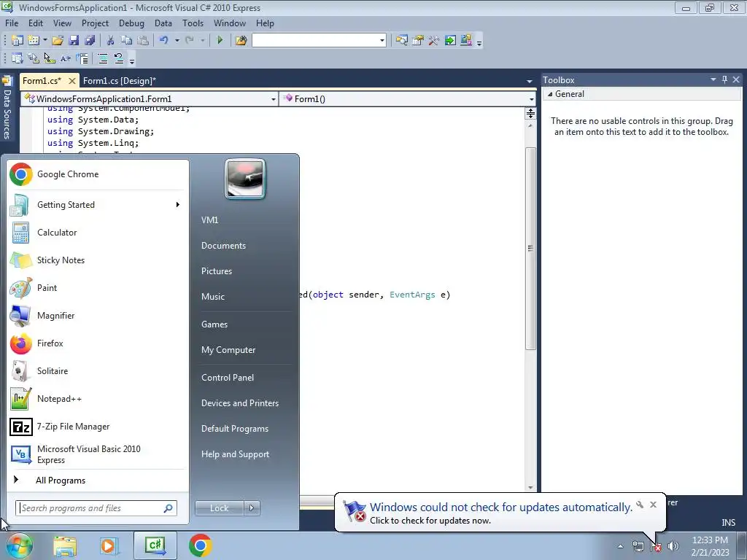Open the Properties Window toolbar icon
Image resolution: width=747 pixels, height=560 pixels.
418,41
